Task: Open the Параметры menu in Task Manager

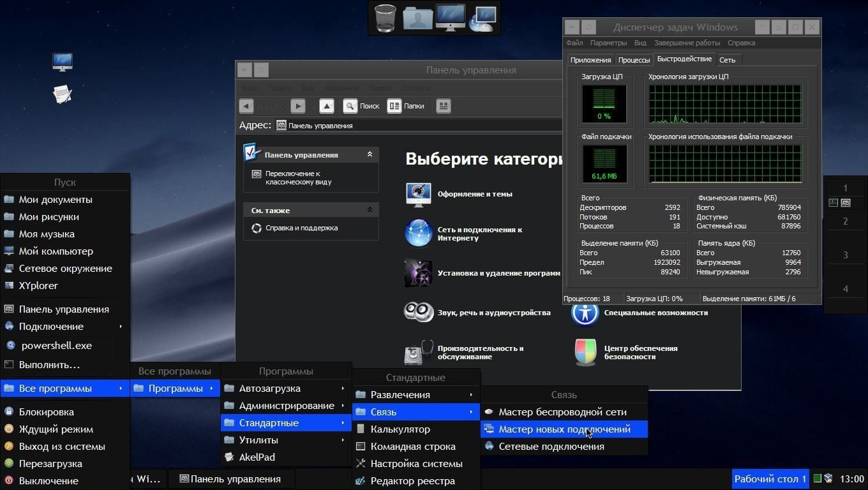Action: [608, 43]
